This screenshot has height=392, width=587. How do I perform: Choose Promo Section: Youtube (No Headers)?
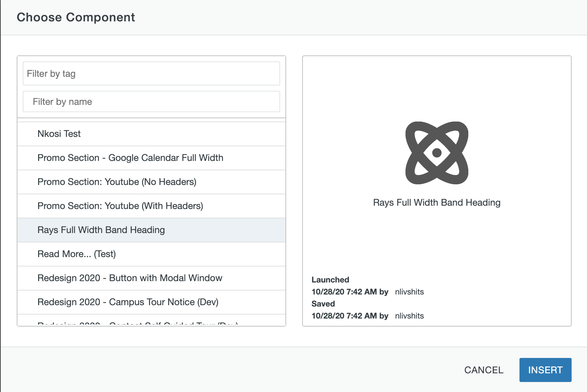point(151,182)
